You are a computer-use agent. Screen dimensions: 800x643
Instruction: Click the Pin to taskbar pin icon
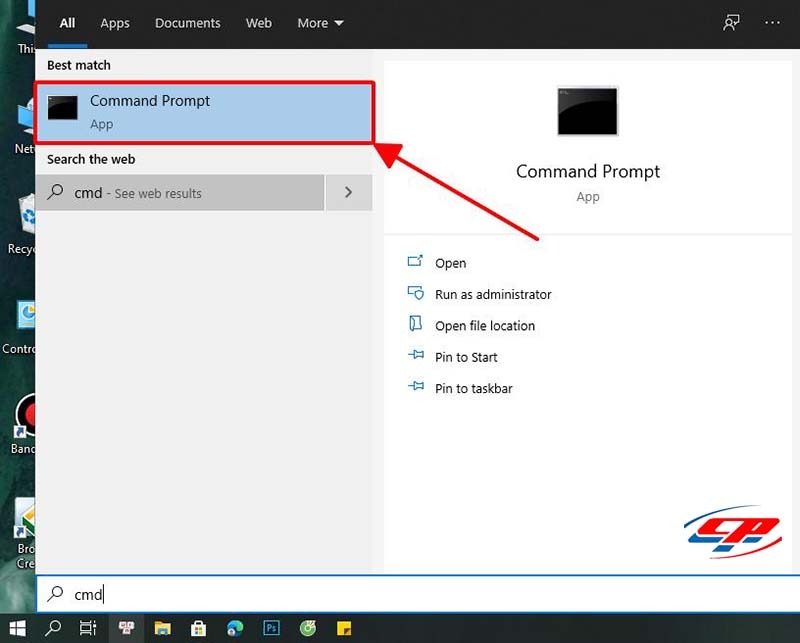point(416,386)
